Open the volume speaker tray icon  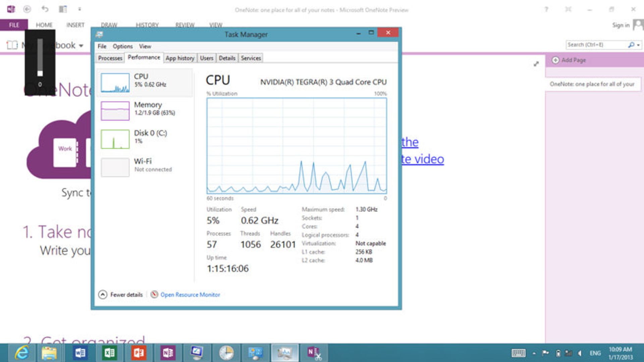(580, 353)
